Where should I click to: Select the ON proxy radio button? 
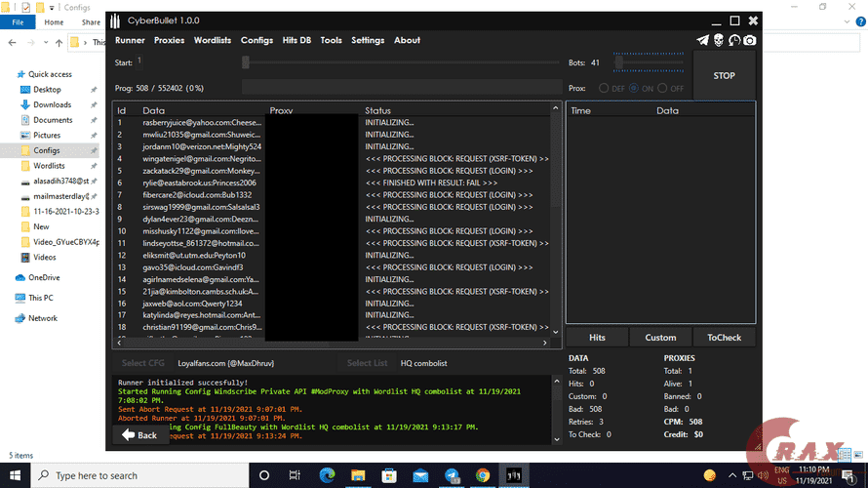635,88
